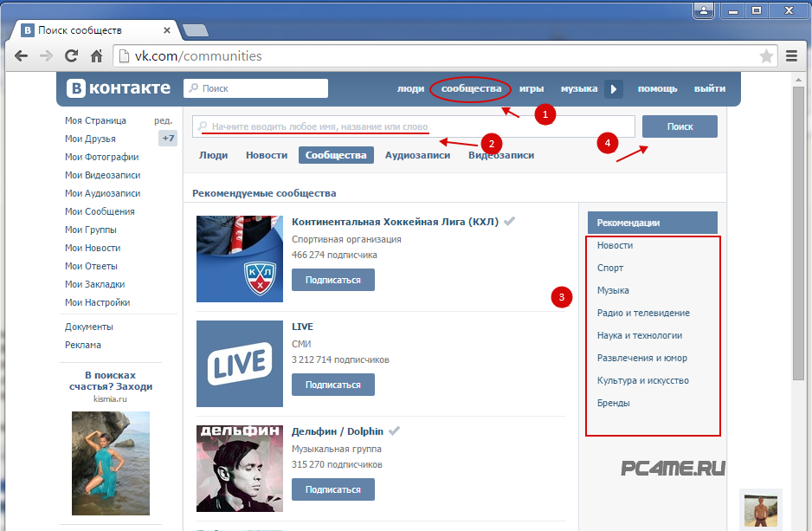Click the browser back arrow
Image resolution: width=812 pixels, height=531 pixels.
pos(22,56)
